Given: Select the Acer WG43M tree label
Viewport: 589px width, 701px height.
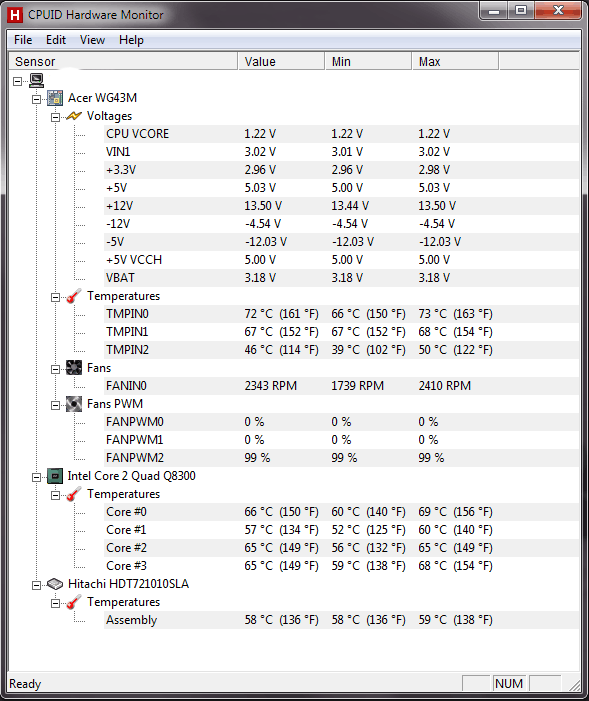Looking at the screenshot, I should tap(102, 98).
